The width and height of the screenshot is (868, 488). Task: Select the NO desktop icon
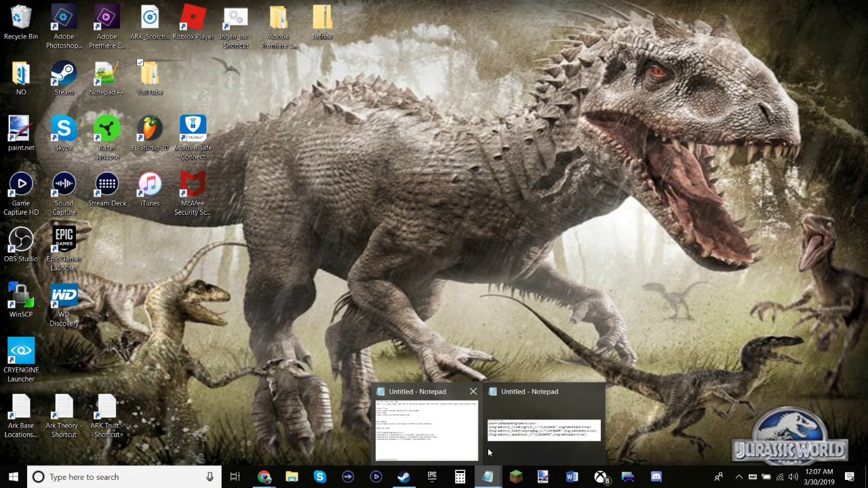click(x=21, y=78)
